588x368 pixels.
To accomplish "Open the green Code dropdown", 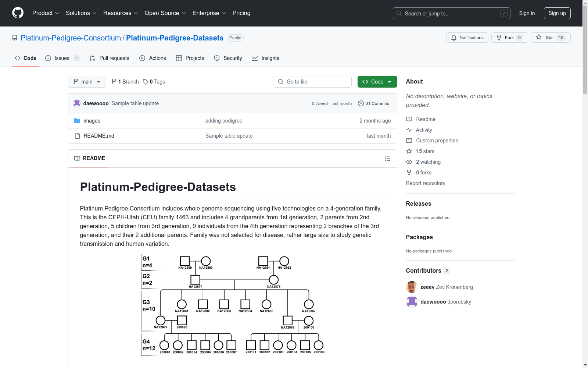I will tap(377, 82).
